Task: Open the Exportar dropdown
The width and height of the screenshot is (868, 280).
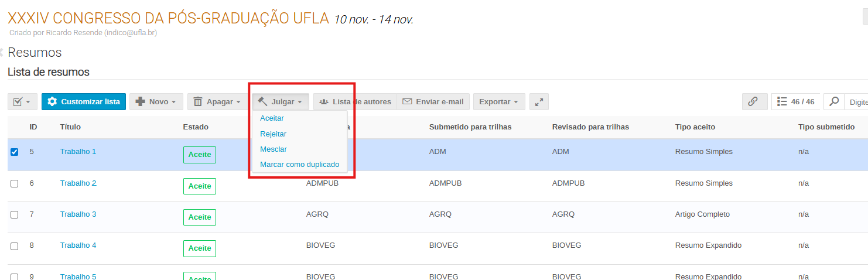Action: [x=498, y=101]
